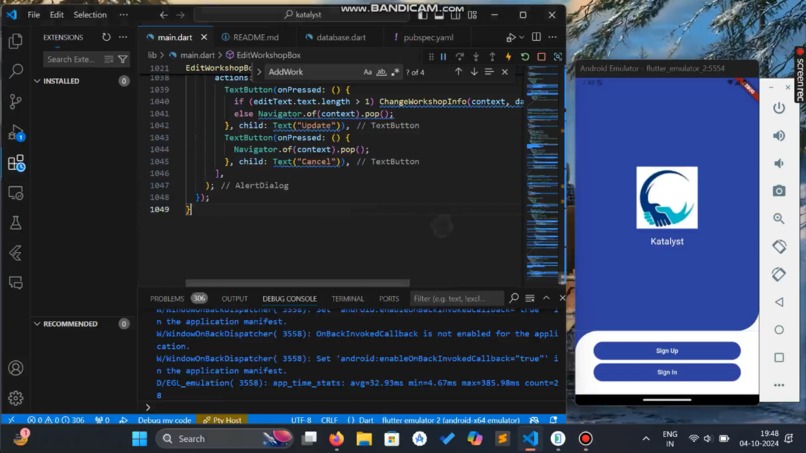The image size is (806, 453).
Task: Trigger Flutter Hot Reload lightning icon
Action: (508, 57)
